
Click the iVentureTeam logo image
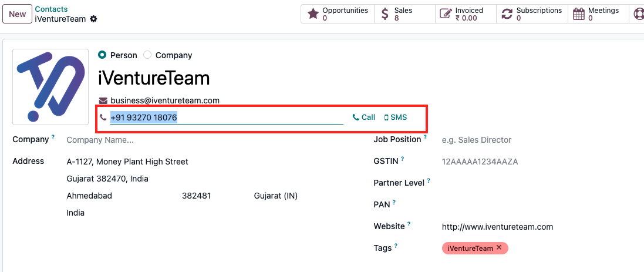[x=50, y=87]
